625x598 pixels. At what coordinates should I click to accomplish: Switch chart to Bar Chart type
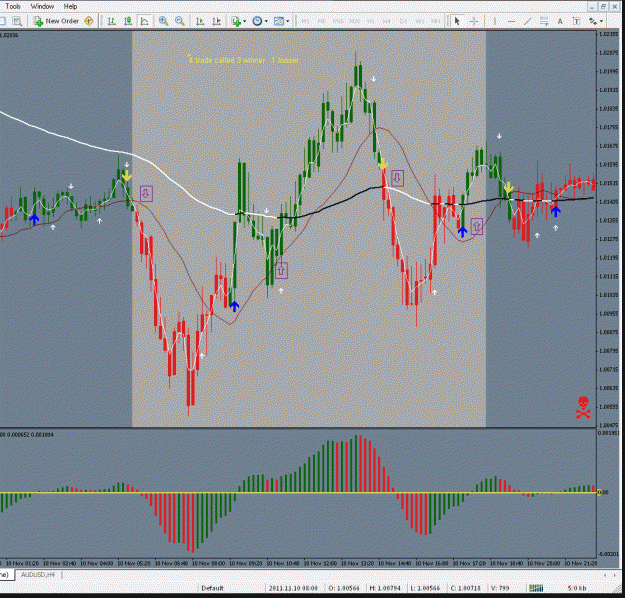pyautogui.click(x=112, y=21)
